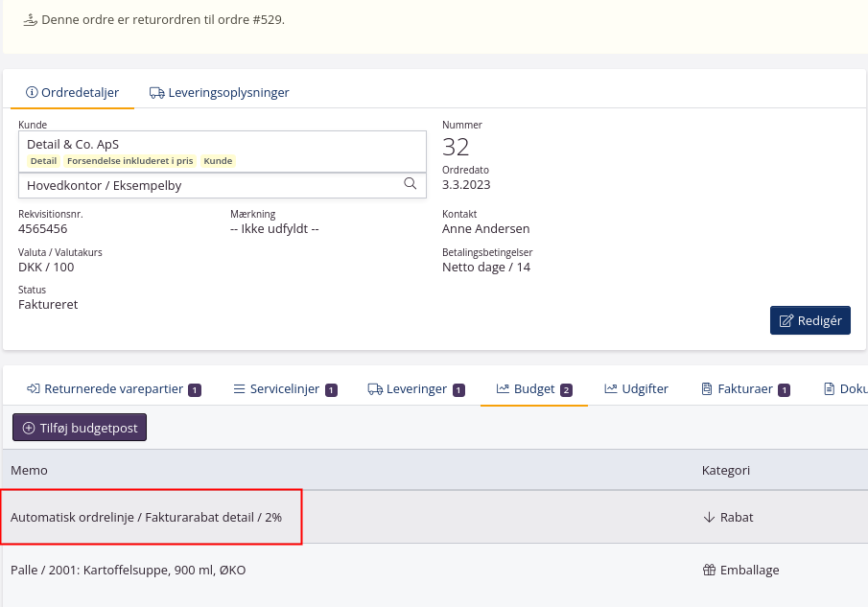Click the Tilføj budgetpost button
The width and height of the screenshot is (868, 607).
(x=80, y=428)
